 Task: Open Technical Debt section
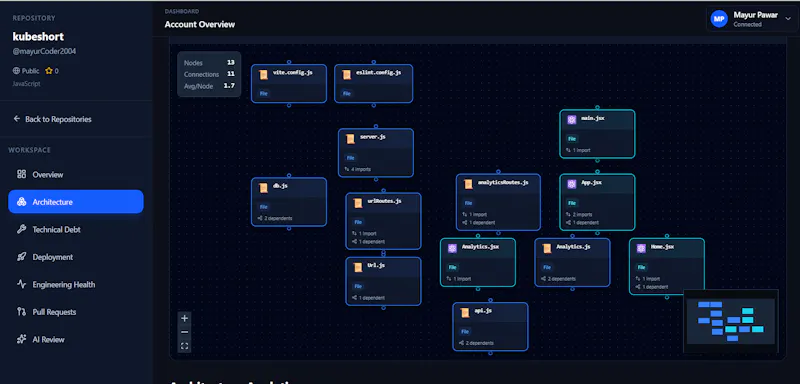click(76, 229)
